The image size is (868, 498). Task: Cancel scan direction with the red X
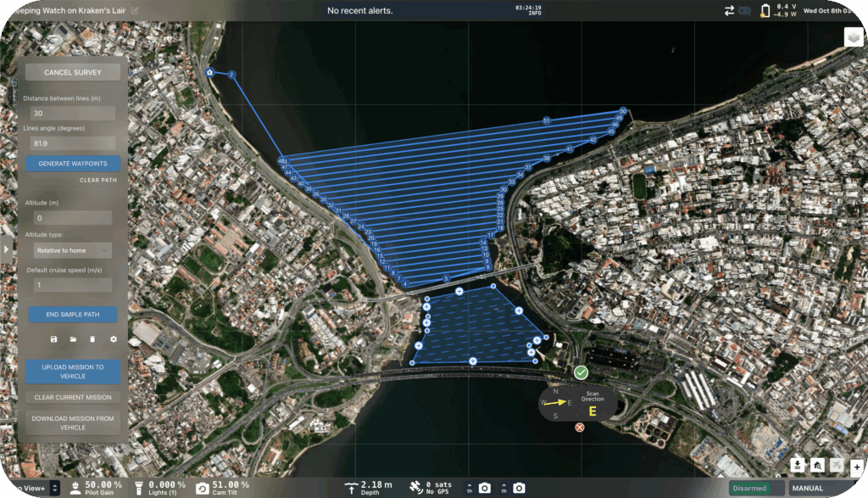(580, 427)
